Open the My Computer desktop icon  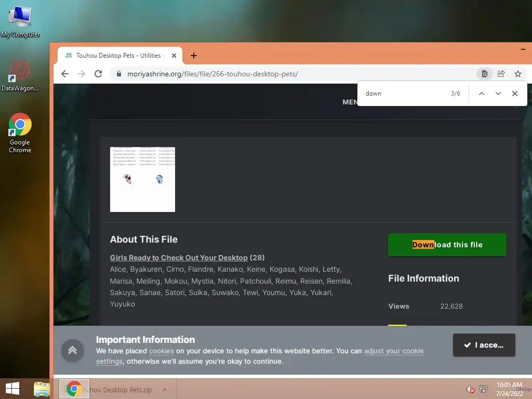pos(20,22)
